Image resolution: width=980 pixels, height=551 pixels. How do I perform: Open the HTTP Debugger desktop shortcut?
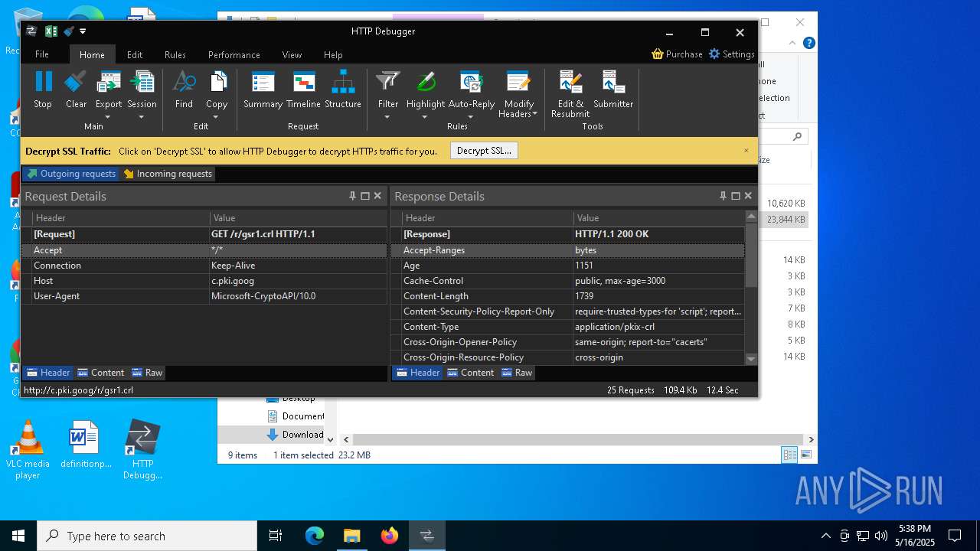(142, 449)
